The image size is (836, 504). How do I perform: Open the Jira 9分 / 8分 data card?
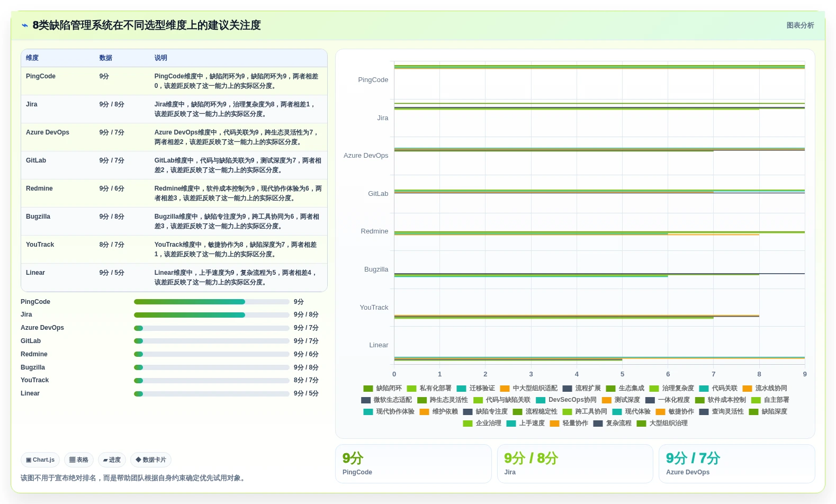click(575, 464)
